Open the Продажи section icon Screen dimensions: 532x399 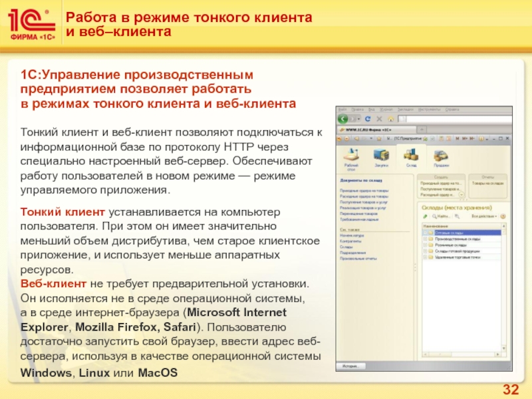point(441,157)
